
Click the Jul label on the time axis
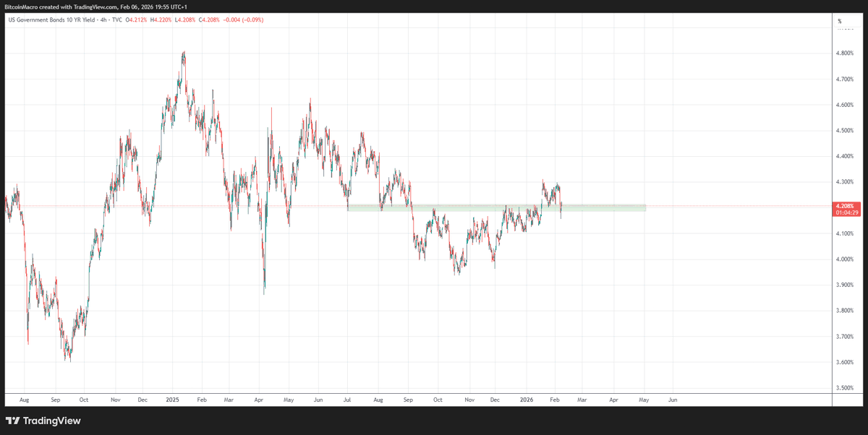[x=347, y=399]
